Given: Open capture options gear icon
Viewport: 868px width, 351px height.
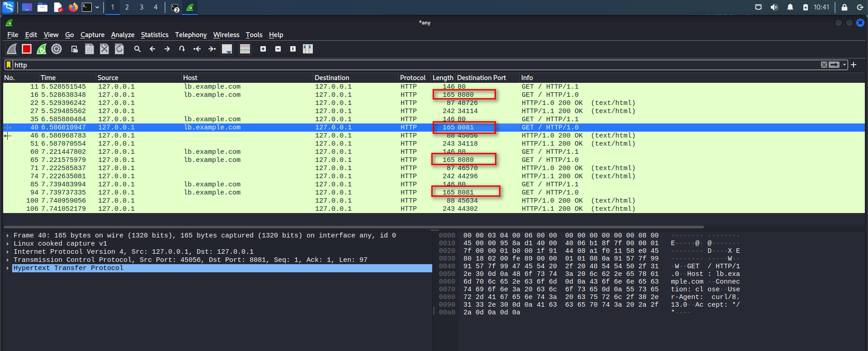Looking at the screenshot, I should click(x=57, y=49).
